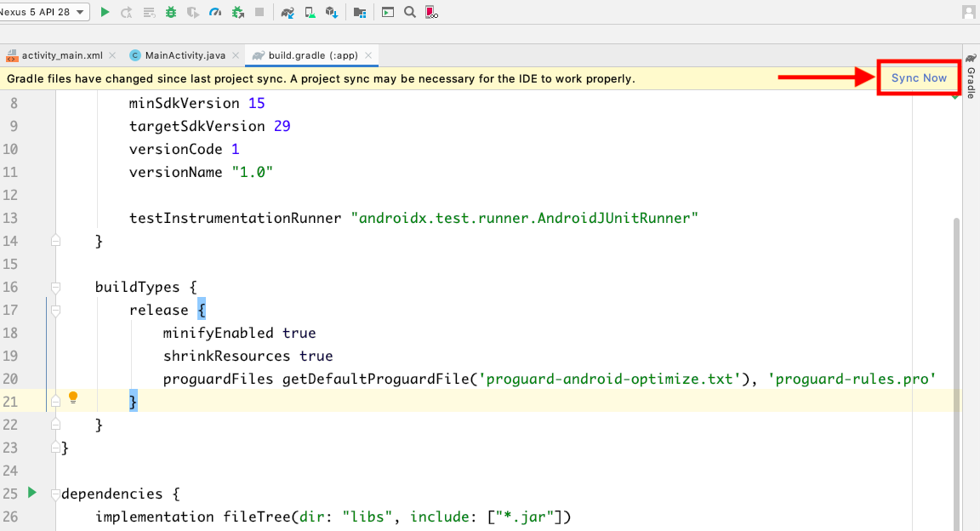Click the buildTypes keyword
Screen dimensions: 980x531
(137, 287)
